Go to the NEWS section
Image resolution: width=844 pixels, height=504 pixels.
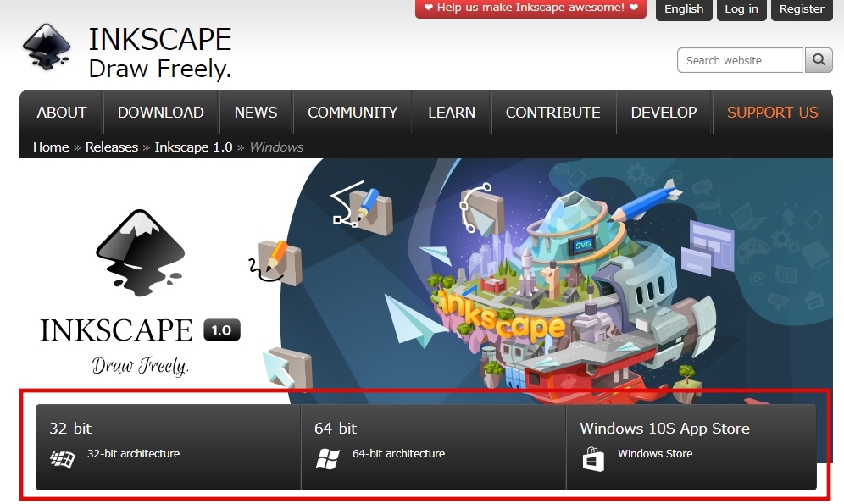(x=256, y=113)
